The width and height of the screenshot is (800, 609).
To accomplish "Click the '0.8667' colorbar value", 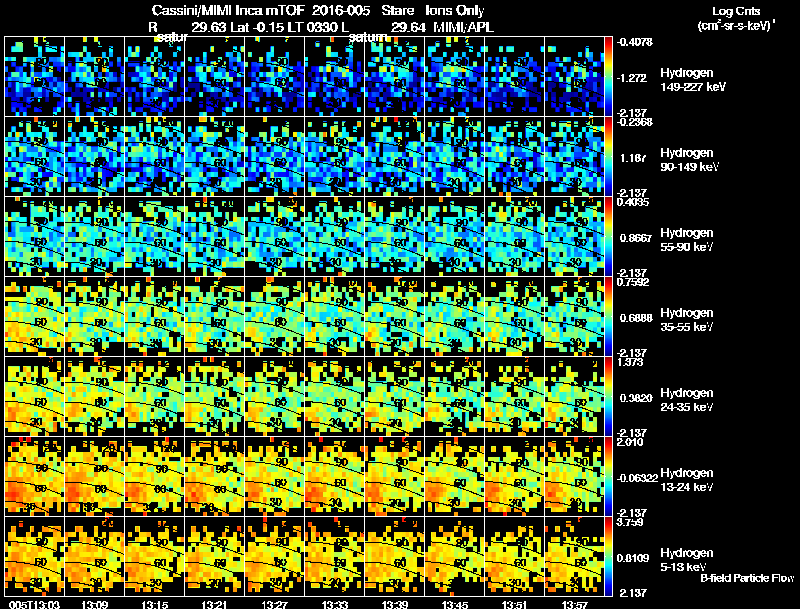I will coord(636,238).
